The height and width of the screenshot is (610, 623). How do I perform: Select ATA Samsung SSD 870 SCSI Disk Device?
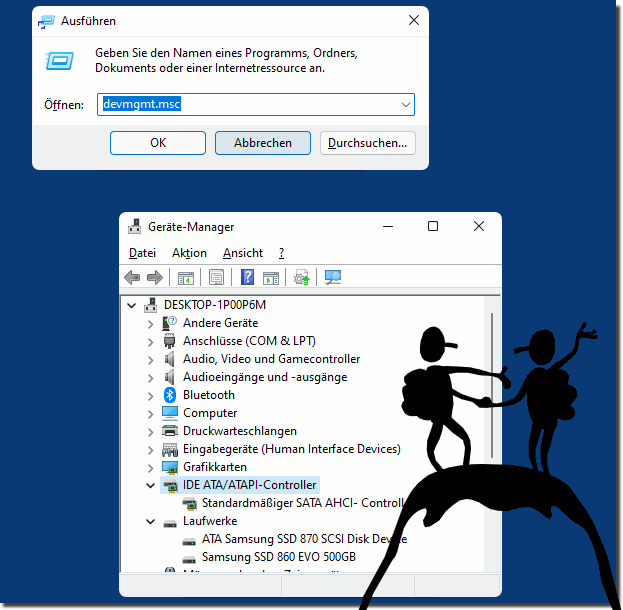[x=304, y=539]
